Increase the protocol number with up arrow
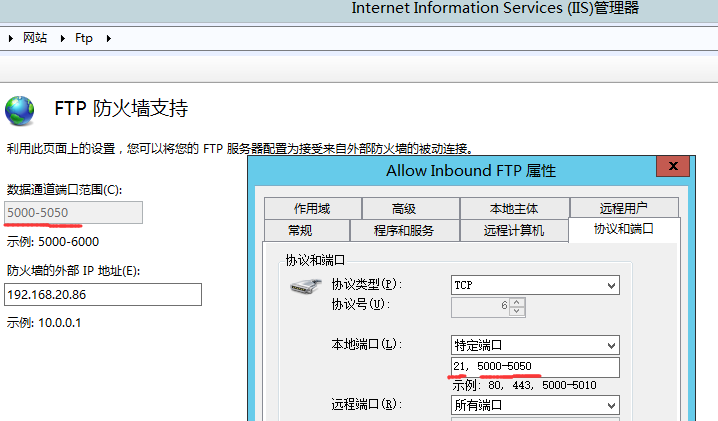 (x=517, y=302)
